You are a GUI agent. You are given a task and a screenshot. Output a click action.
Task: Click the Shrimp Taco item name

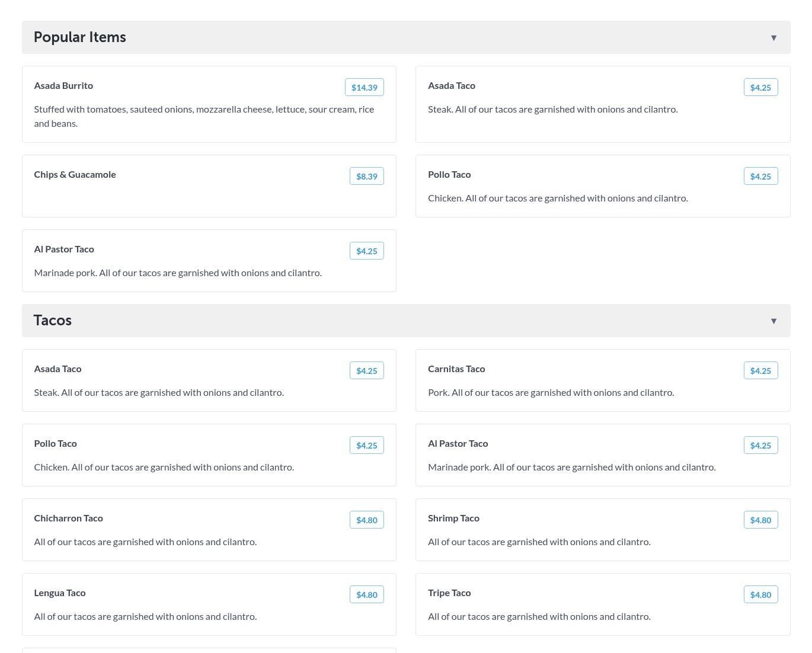[453, 518]
